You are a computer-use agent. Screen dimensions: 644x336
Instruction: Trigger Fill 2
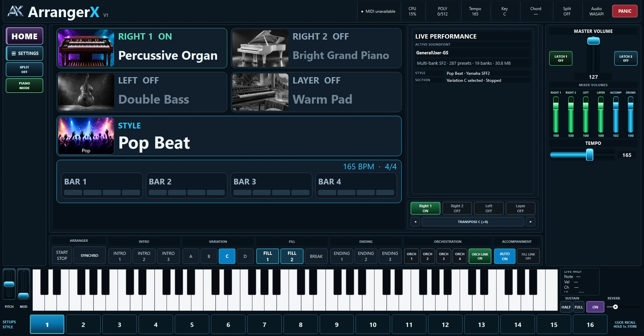(292, 256)
